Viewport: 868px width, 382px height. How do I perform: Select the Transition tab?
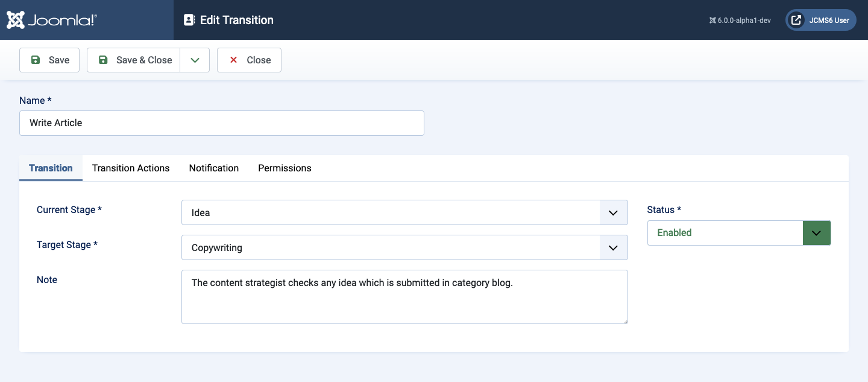pos(51,168)
